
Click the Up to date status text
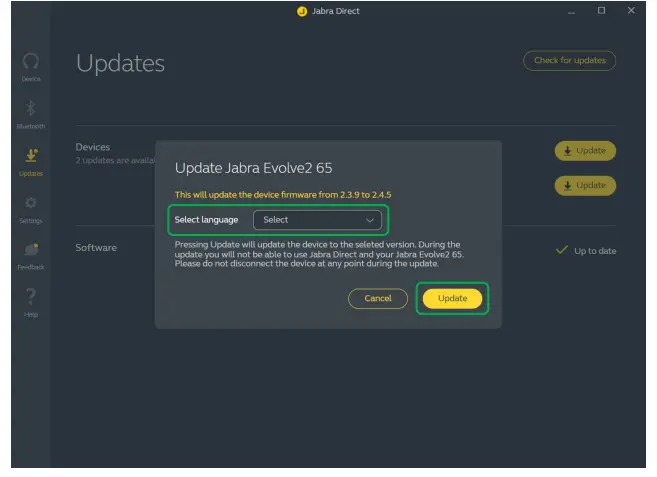(x=595, y=251)
